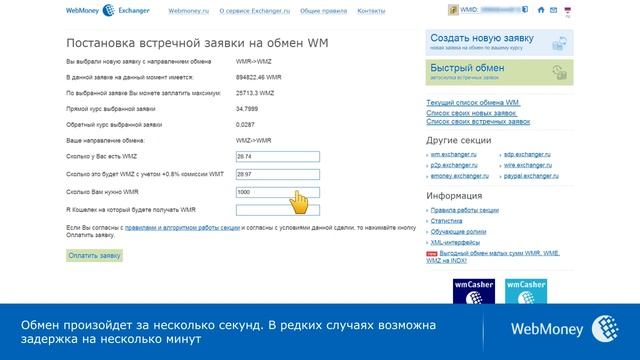Open Список своих встречных заявок link
This screenshot has height=360, width=640.
pos(478,122)
